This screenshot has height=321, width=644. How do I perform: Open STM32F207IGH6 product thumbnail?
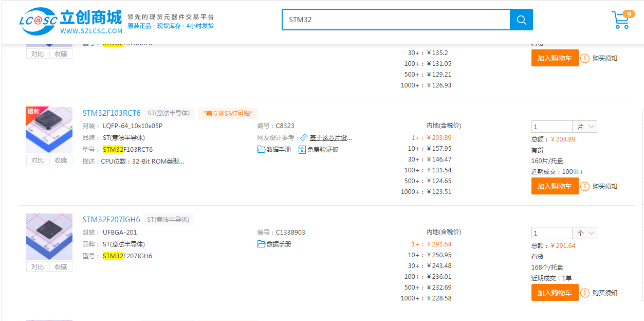pyautogui.click(x=49, y=237)
